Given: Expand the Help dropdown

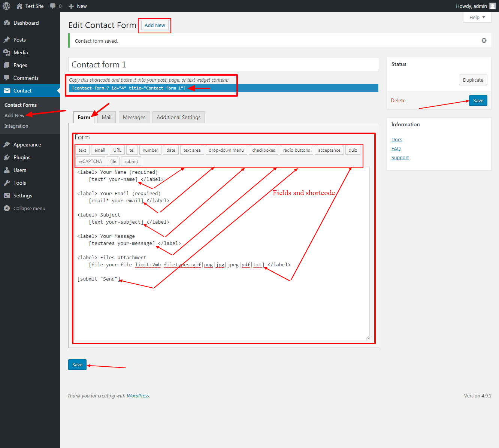Looking at the screenshot, I should click(477, 17).
